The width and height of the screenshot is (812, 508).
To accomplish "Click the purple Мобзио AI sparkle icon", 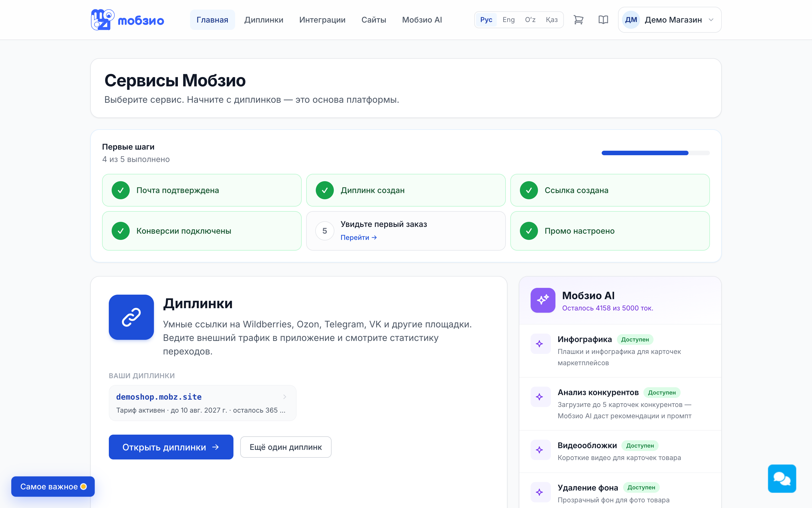I will [x=543, y=300].
